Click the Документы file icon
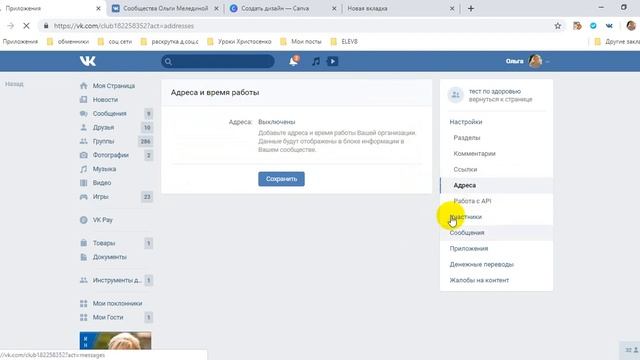 tap(84, 257)
